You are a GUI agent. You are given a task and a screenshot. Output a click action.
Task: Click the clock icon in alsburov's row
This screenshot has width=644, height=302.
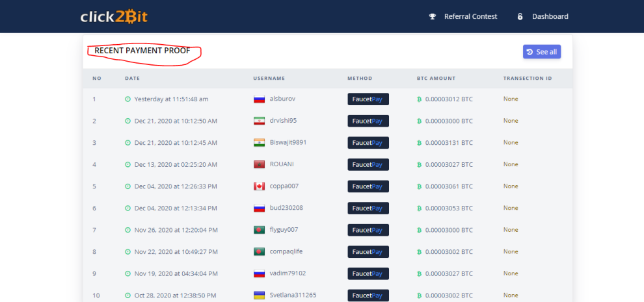127,99
